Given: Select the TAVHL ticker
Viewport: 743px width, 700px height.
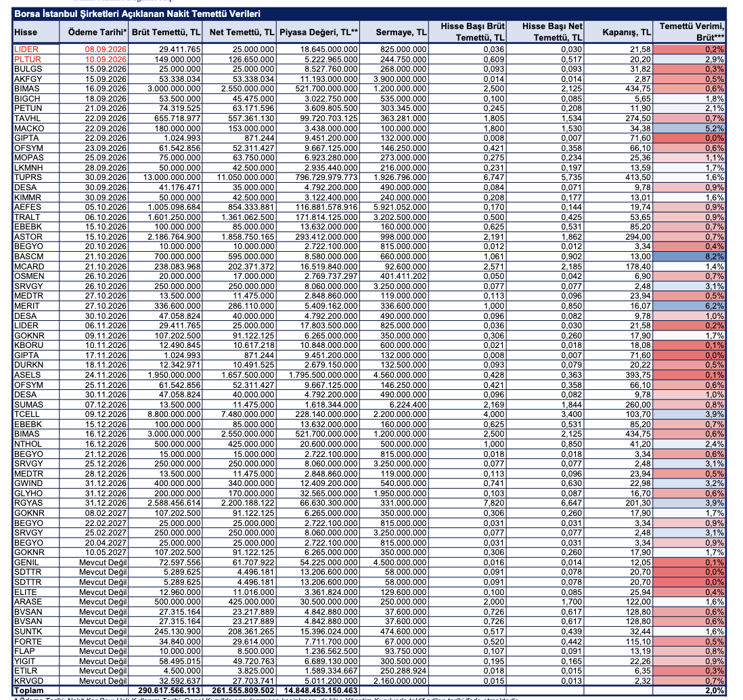Looking at the screenshot, I should coord(27,118).
